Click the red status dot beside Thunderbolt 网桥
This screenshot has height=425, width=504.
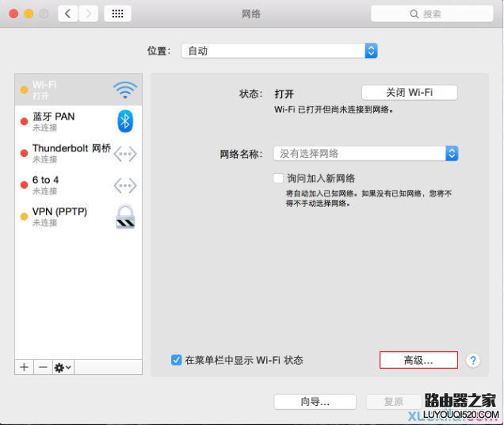tap(24, 154)
